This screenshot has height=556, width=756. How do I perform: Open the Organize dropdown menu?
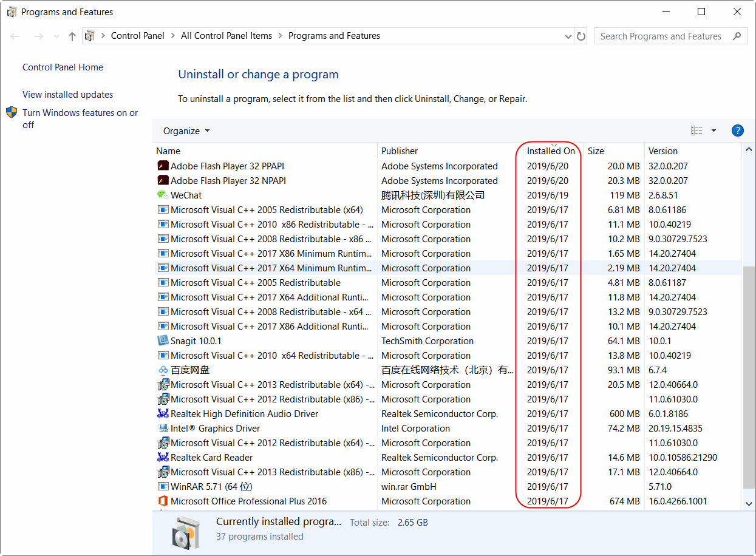(x=186, y=131)
